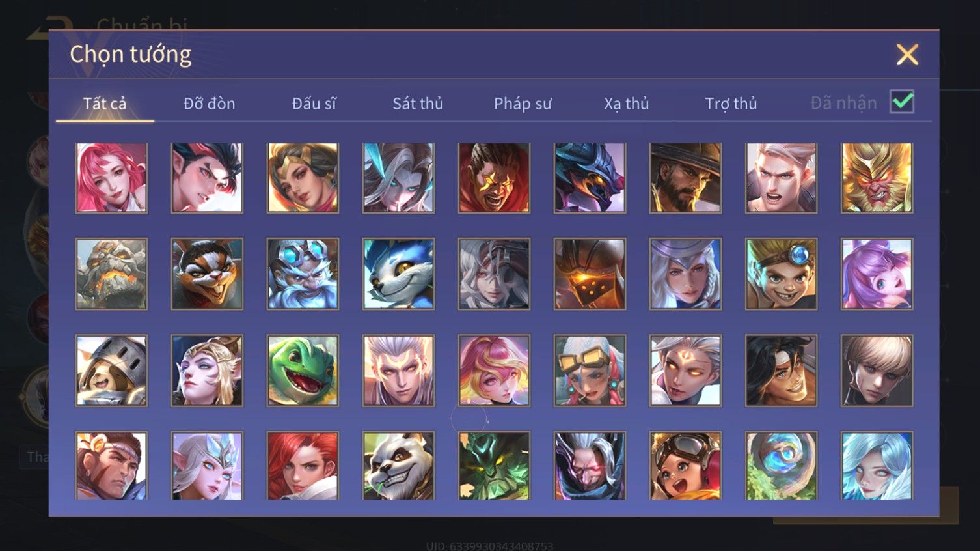Select the white-bearded goggles dwarf hero
The width and height of the screenshot is (980, 551).
(x=303, y=274)
